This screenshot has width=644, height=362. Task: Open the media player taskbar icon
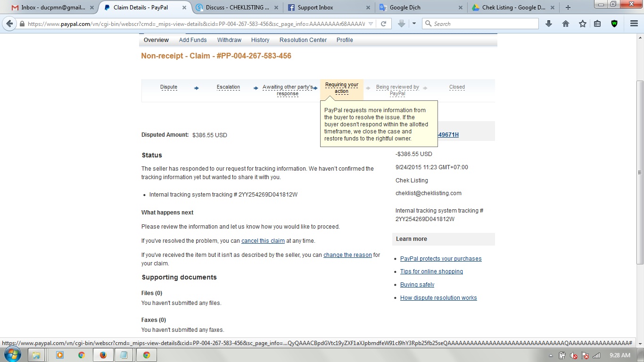pyautogui.click(x=60, y=355)
